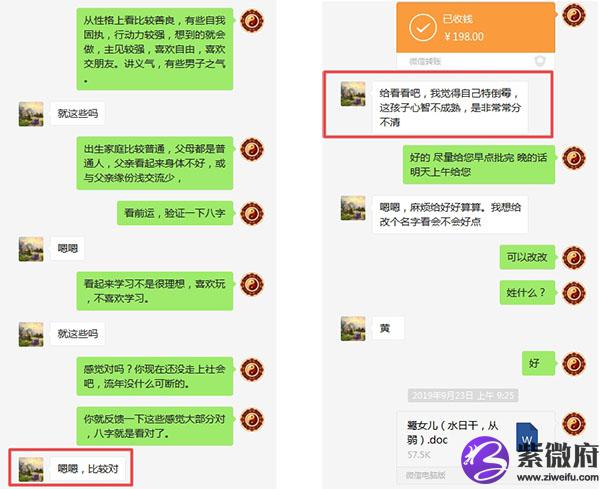The image size is (600, 489).
Task: Open www.ziweifu.com watermark link
Action: 558,477
